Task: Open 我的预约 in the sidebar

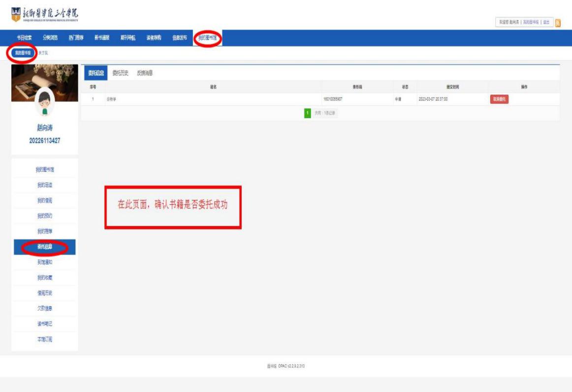Action: point(45,216)
